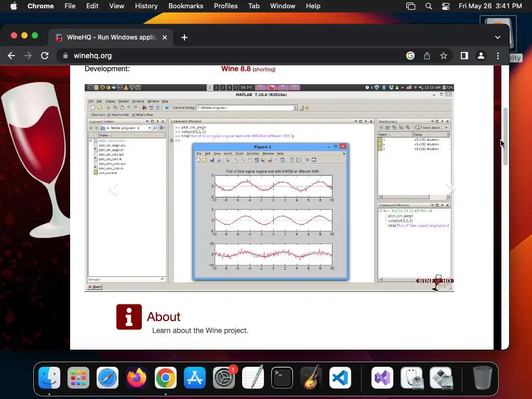Expand the tab search dropdown chevron

point(497,37)
